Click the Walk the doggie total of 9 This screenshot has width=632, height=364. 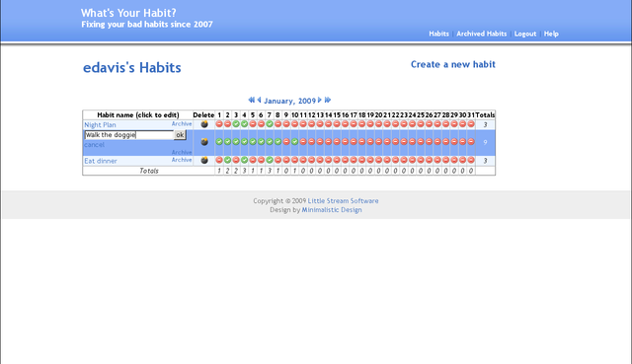[485, 142]
